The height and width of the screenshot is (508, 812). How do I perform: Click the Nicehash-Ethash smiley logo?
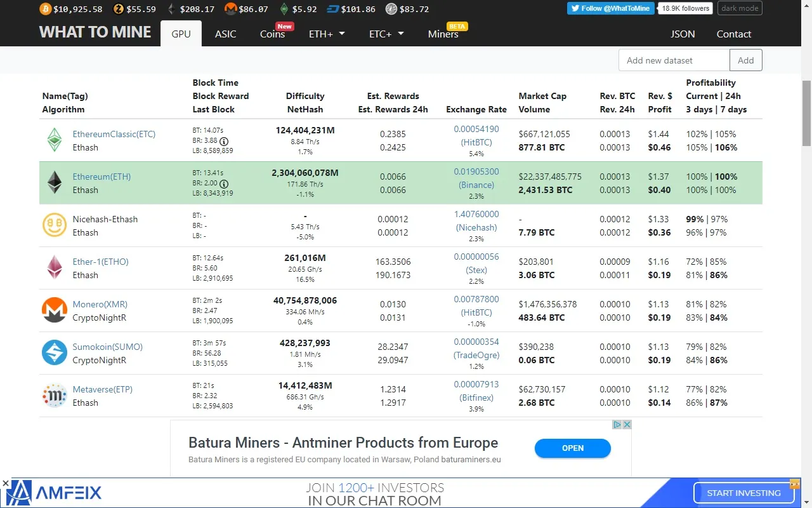coord(55,225)
